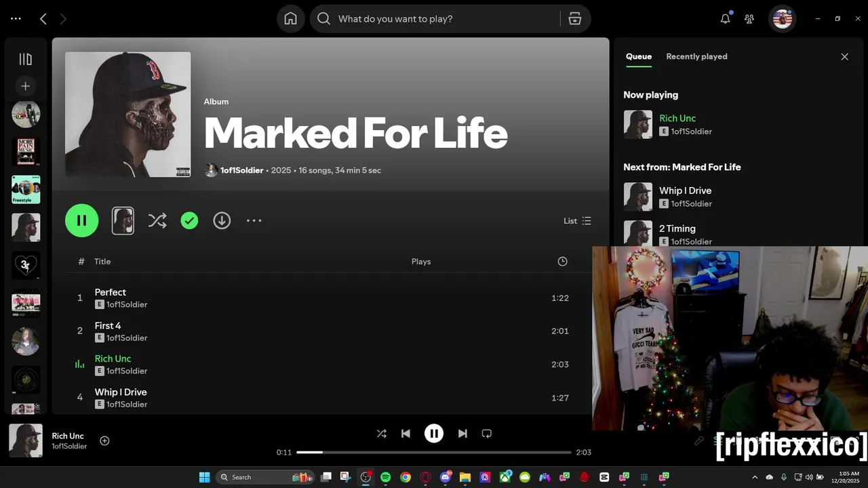The image size is (868, 488).
Task: Click the album preview thumbnail beside play button
Action: pos(123,220)
